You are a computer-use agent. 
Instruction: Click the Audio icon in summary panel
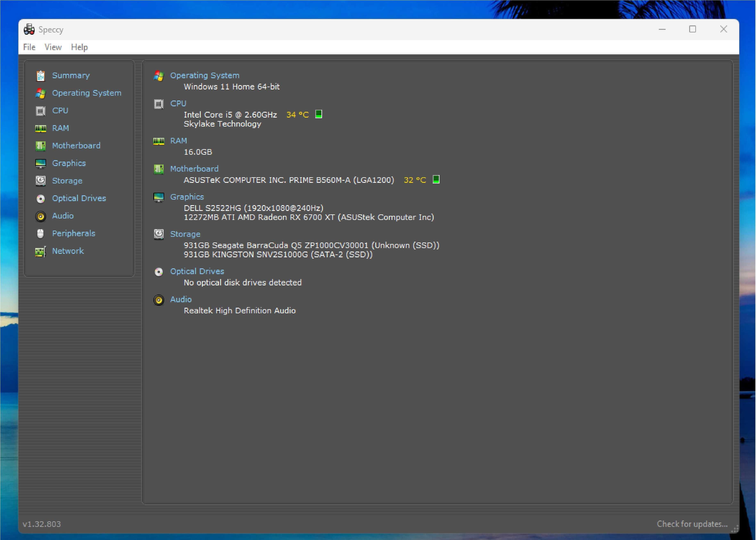tap(159, 300)
